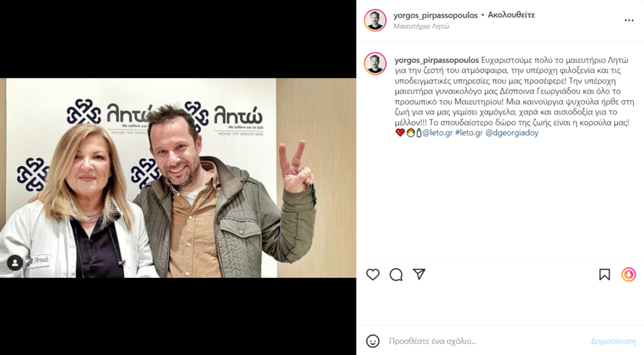Image resolution: width=644 pixels, height=355 pixels.
Task: Share post with paper plane icon
Action: coord(419,274)
